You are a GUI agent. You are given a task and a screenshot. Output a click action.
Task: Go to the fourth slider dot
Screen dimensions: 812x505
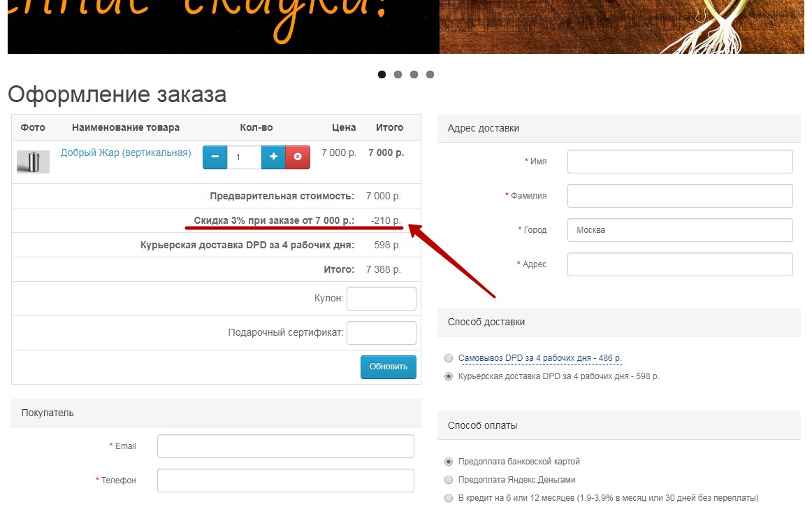[430, 75]
